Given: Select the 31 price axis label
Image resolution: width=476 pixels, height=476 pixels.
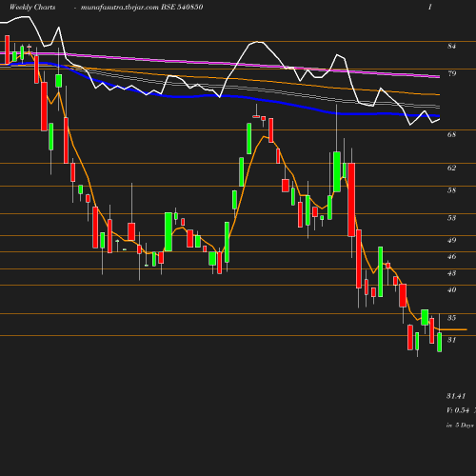Looking at the screenshot, I should click(x=451, y=340).
